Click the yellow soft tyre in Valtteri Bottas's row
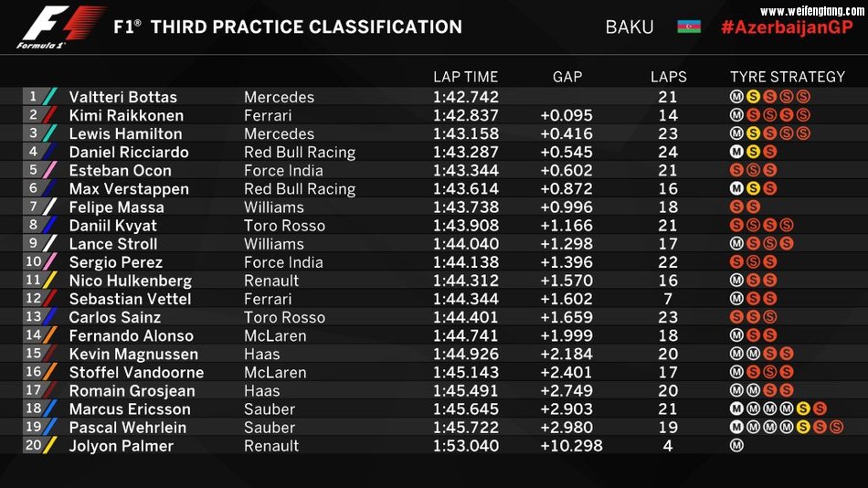 [753, 97]
